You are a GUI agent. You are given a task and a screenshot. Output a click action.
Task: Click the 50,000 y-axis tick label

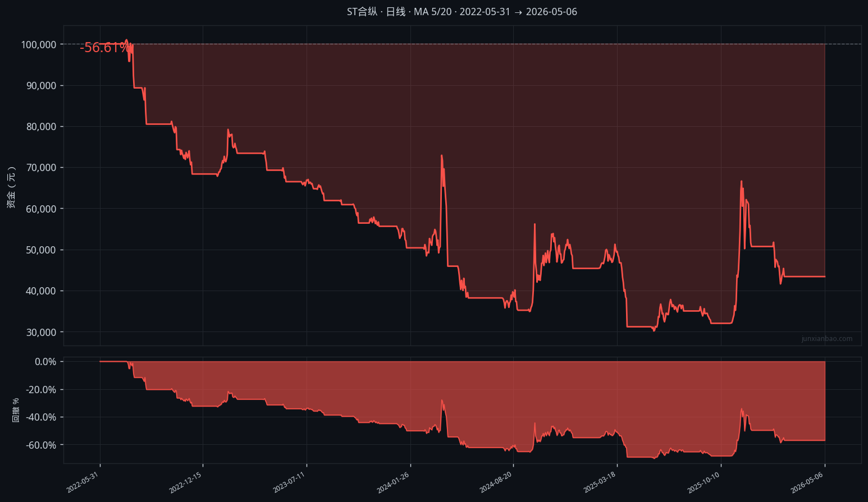pyautogui.click(x=41, y=250)
